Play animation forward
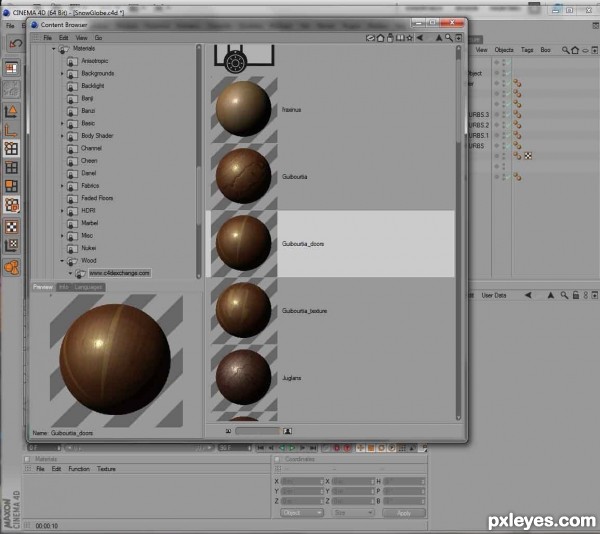The height and width of the screenshot is (534, 600). pos(292,448)
